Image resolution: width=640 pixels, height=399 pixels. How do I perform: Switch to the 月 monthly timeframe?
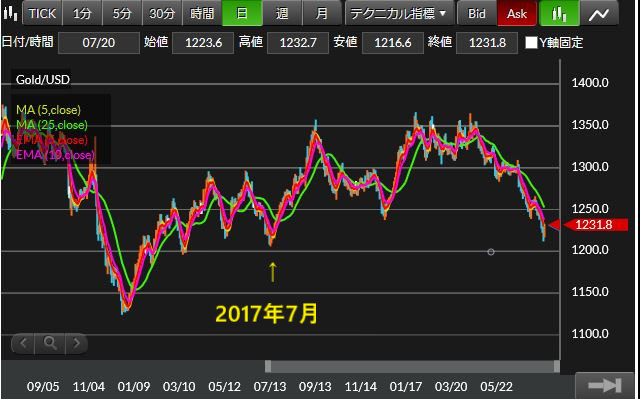(322, 13)
